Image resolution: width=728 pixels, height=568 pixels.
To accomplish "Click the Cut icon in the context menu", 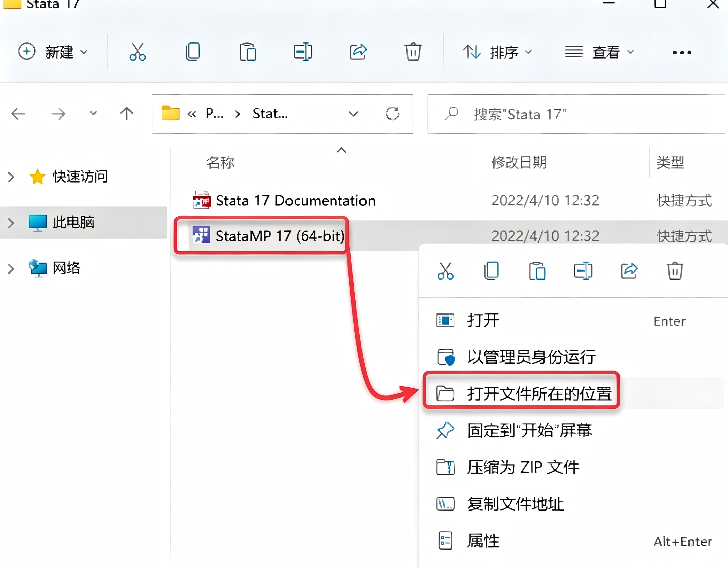I will click(x=446, y=271).
